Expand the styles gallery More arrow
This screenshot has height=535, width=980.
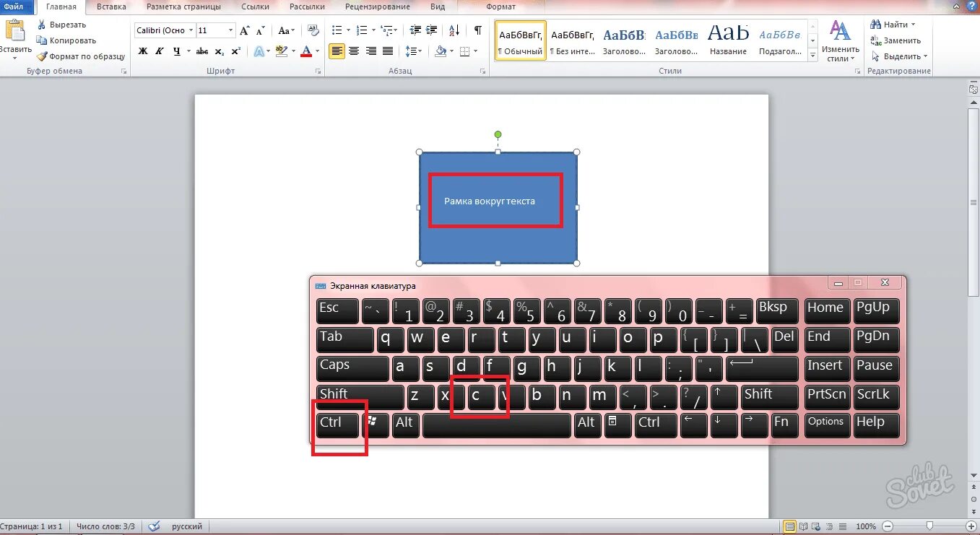coord(813,56)
